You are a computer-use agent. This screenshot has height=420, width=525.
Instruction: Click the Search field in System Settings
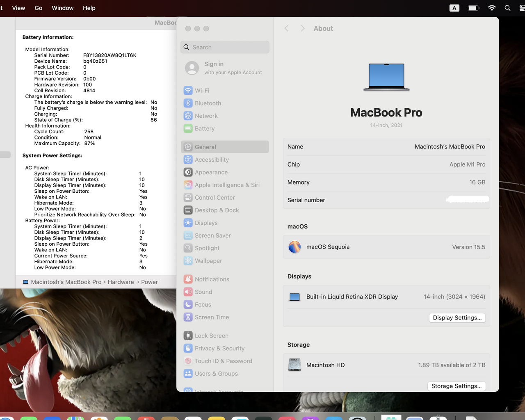point(225,47)
